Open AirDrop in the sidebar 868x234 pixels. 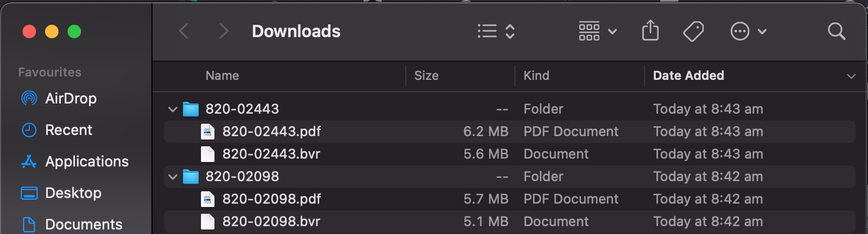coord(71,98)
